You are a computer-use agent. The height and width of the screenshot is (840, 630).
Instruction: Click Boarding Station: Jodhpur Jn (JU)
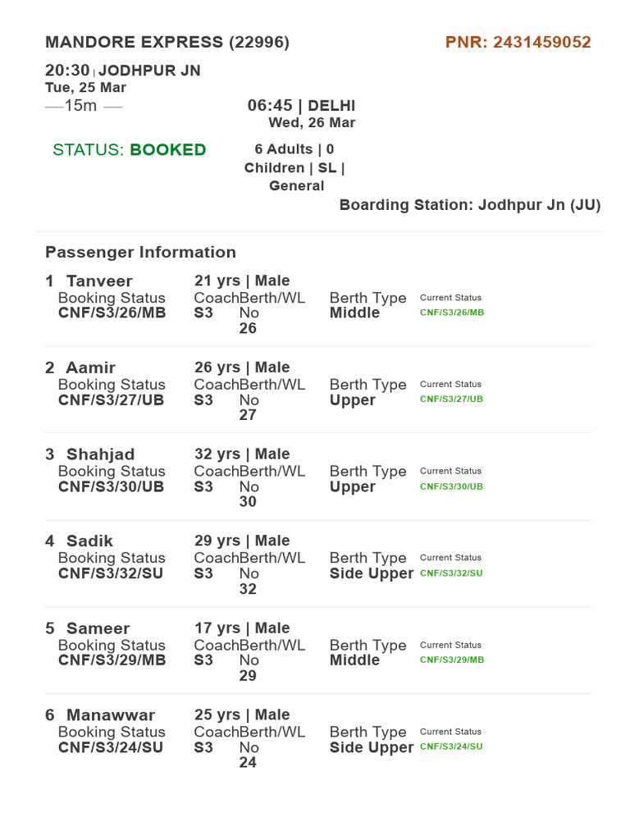pyautogui.click(x=470, y=204)
